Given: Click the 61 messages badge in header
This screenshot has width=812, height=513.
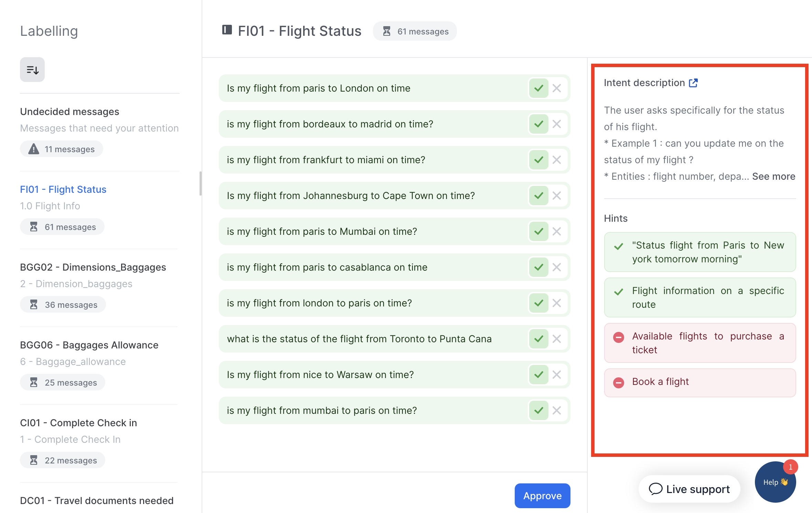Looking at the screenshot, I should click(x=415, y=31).
